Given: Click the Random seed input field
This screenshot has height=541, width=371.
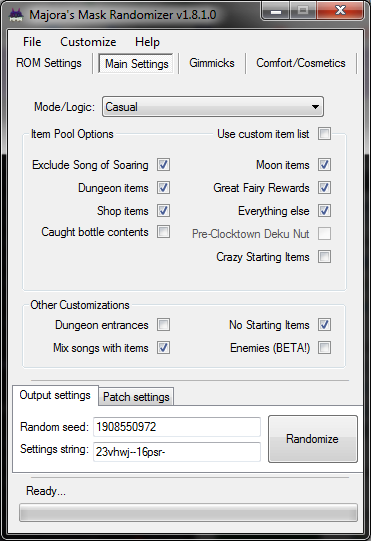Looking at the screenshot, I should (x=177, y=427).
